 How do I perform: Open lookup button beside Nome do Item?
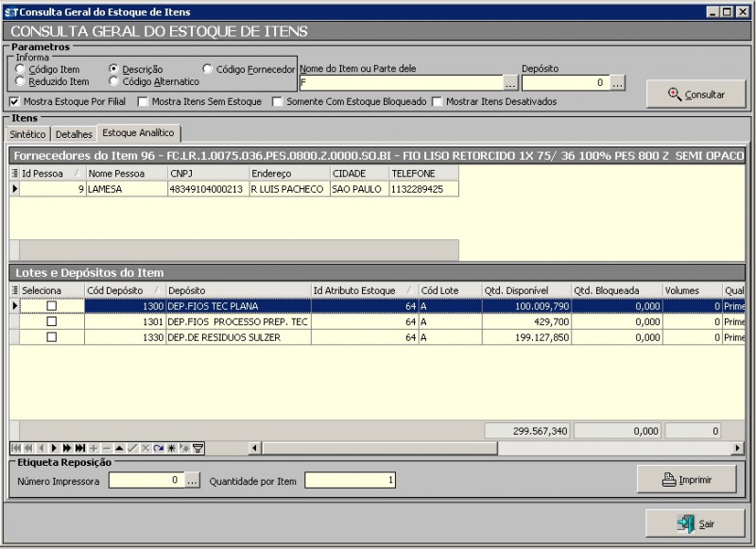509,83
